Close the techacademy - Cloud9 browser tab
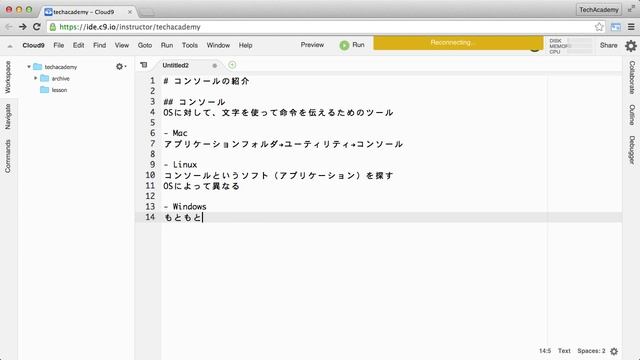This screenshot has width=640, height=360. coord(130,12)
